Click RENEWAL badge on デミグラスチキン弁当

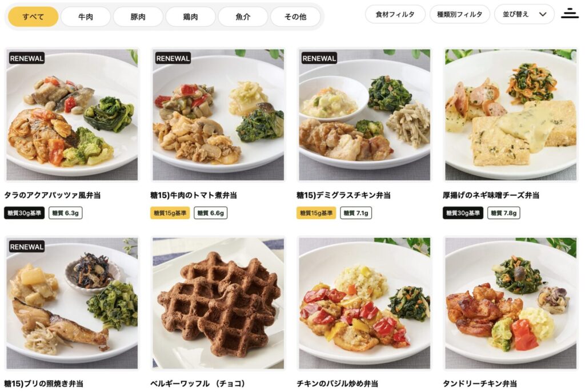pos(319,58)
